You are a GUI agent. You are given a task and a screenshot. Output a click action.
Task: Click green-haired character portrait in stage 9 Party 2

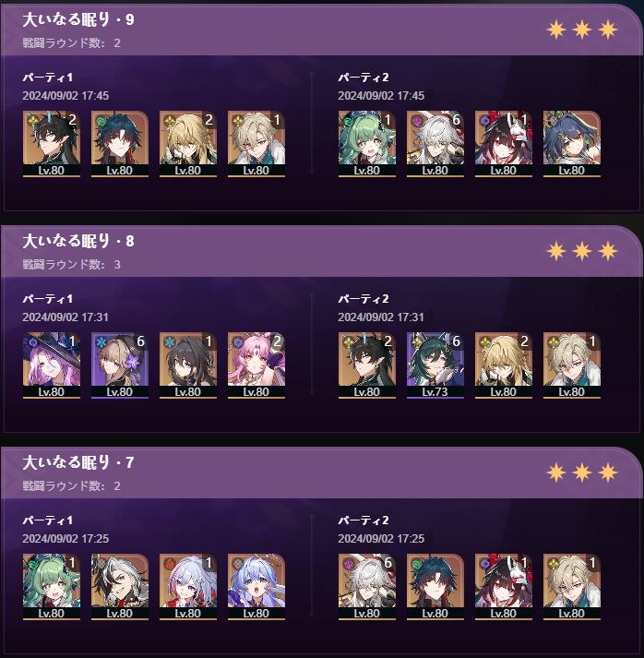[366, 144]
